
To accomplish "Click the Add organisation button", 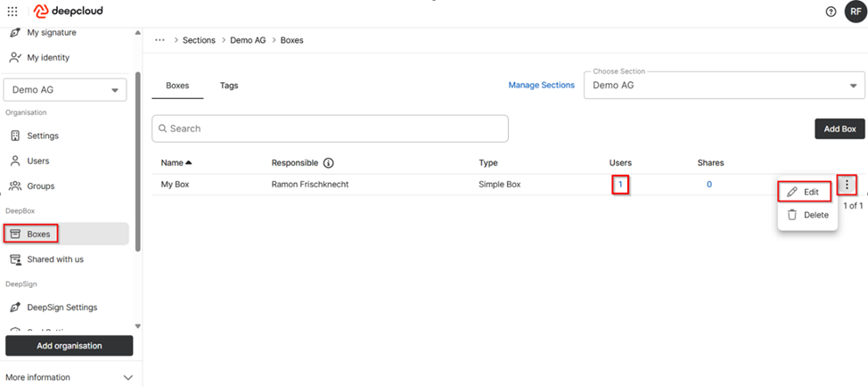I will pyautogui.click(x=69, y=345).
